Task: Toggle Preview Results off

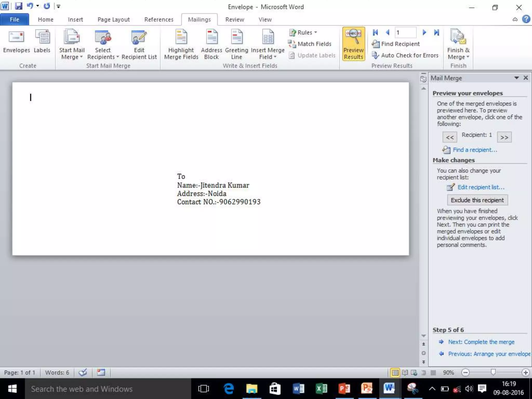Action: click(353, 44)
